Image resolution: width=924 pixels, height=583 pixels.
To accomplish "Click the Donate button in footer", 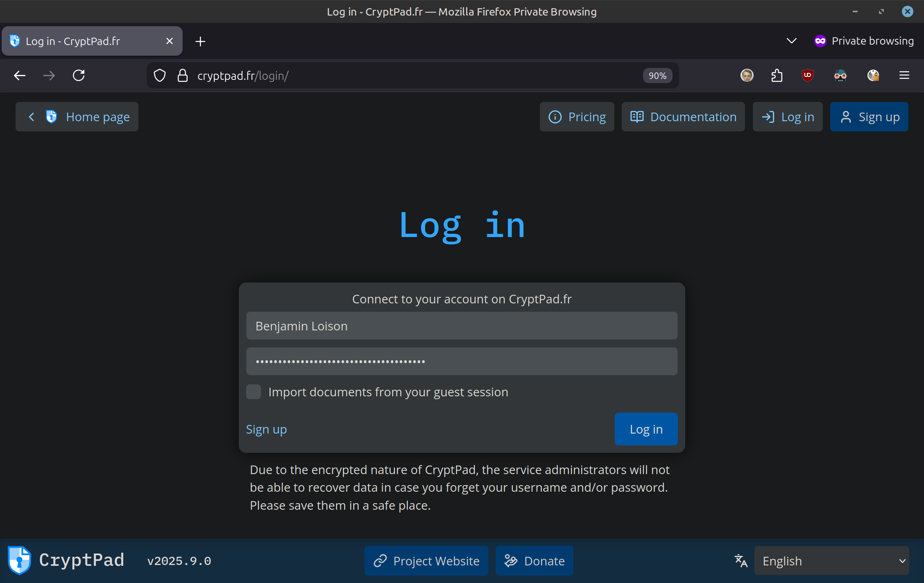I will pyautogui.click(x=534, y=560).
